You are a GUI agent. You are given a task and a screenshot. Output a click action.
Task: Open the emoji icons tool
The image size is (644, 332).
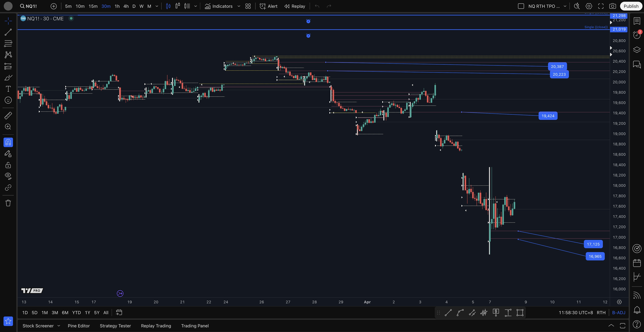point(8,100)
